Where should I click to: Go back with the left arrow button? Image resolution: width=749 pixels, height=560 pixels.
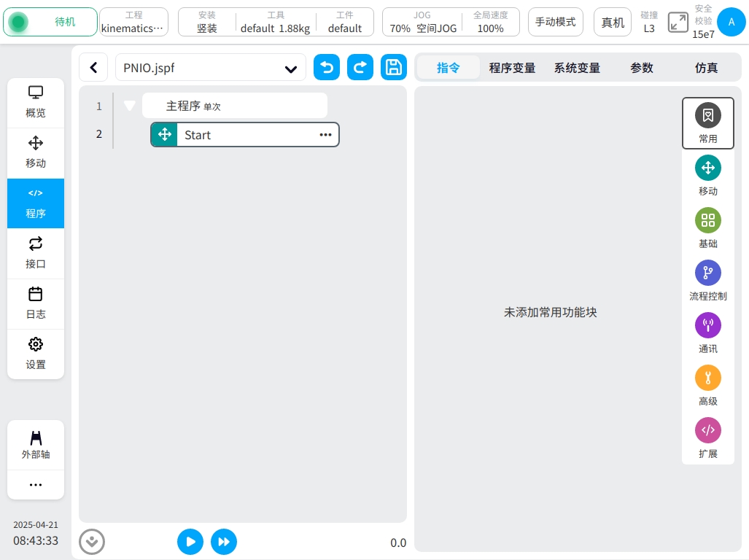click(x=93, y=68)
